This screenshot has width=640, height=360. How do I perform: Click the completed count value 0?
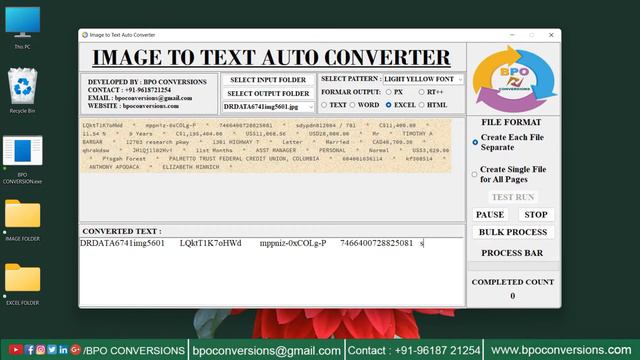[x=513, y=296]
